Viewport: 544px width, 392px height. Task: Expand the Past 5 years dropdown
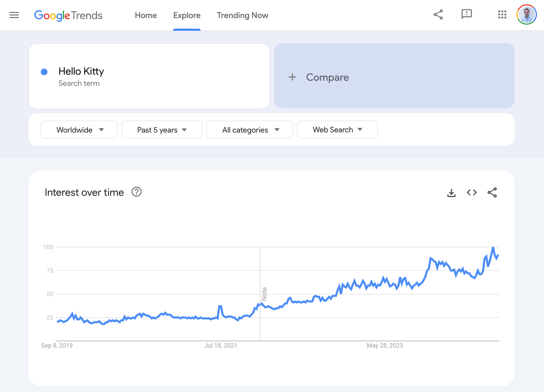(162, 130)
